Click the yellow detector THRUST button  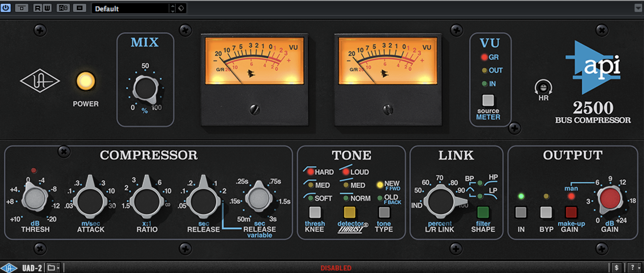click(349, 212)
